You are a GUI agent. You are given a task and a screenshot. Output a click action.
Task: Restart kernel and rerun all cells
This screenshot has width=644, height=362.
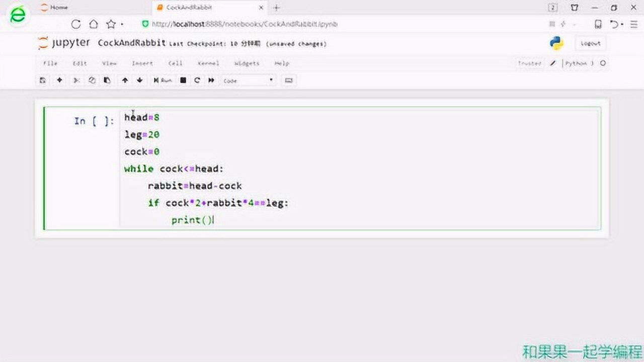click(x=211, y=80)
